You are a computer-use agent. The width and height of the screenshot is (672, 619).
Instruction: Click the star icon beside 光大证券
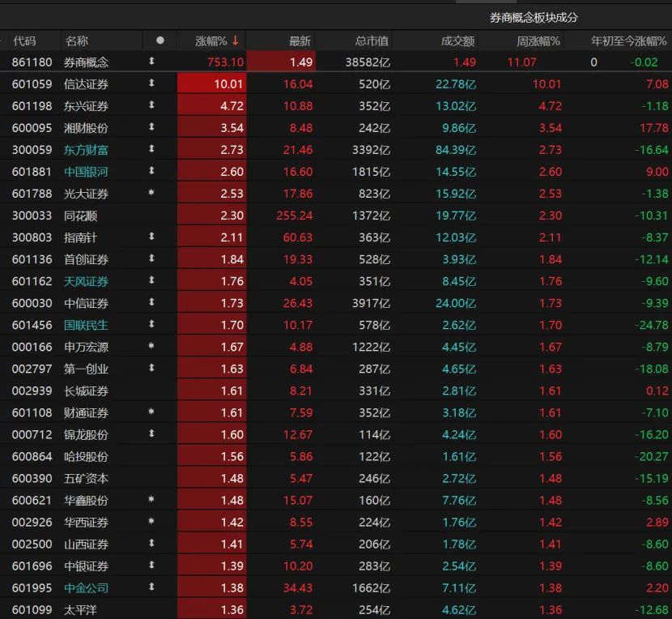click(151, 193)
